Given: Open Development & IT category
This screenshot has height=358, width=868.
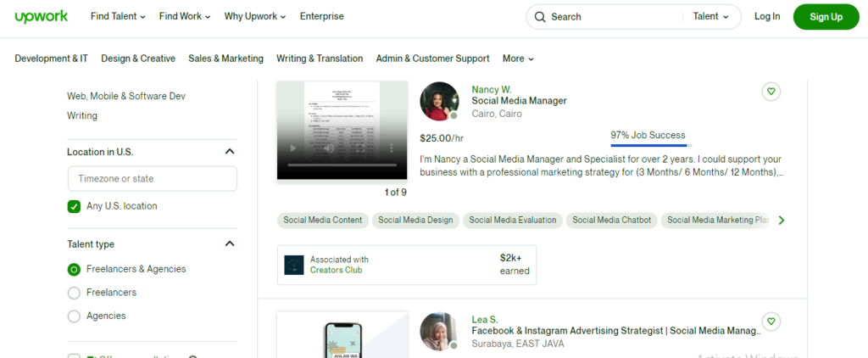Looking at the screenshot, I should (x=51, y=59).
